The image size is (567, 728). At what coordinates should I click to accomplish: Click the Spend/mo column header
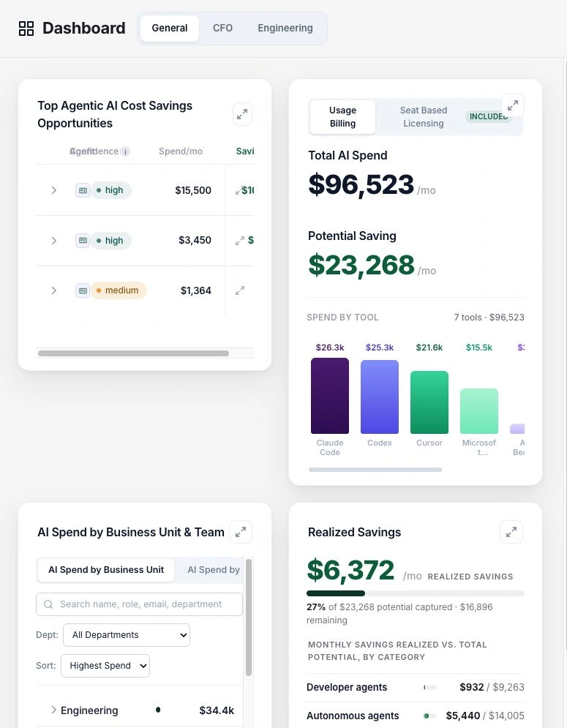click(x=181, y=151)
